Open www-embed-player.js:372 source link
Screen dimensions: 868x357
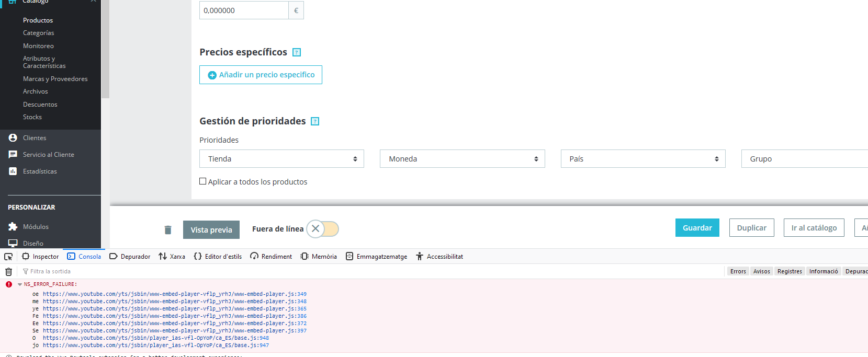pyautogui.click(x=175, y=324)
